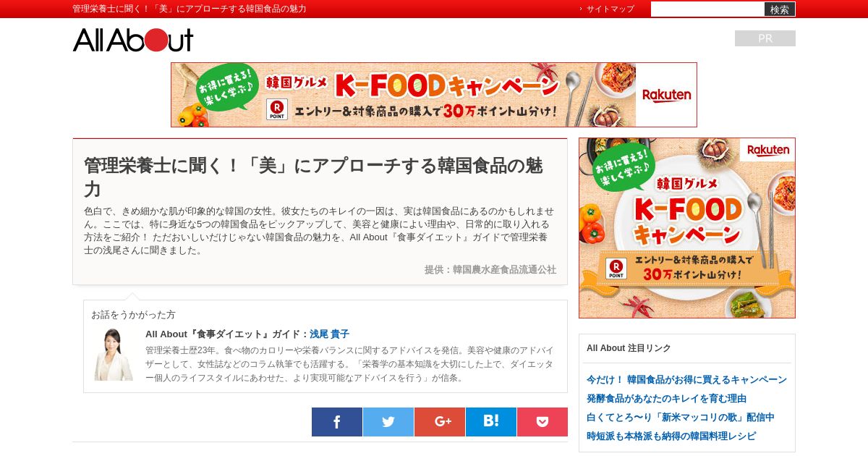Share article on Twitter
This screenshot has height=456, width=868.
pos(388,422)
